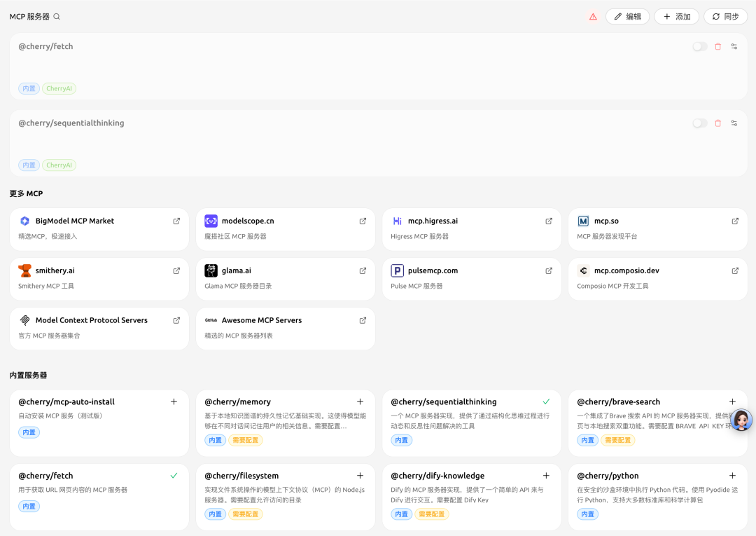The image size is (756, 536).
Task: Click the floating avatar assistant icon
Action: 741,420
